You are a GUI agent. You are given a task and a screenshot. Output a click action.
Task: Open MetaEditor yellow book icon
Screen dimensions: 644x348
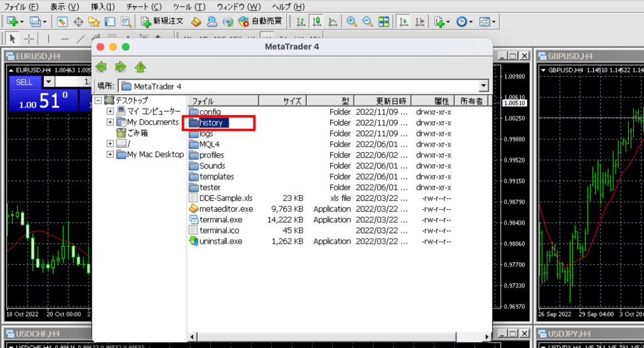[x=196, y=21]
